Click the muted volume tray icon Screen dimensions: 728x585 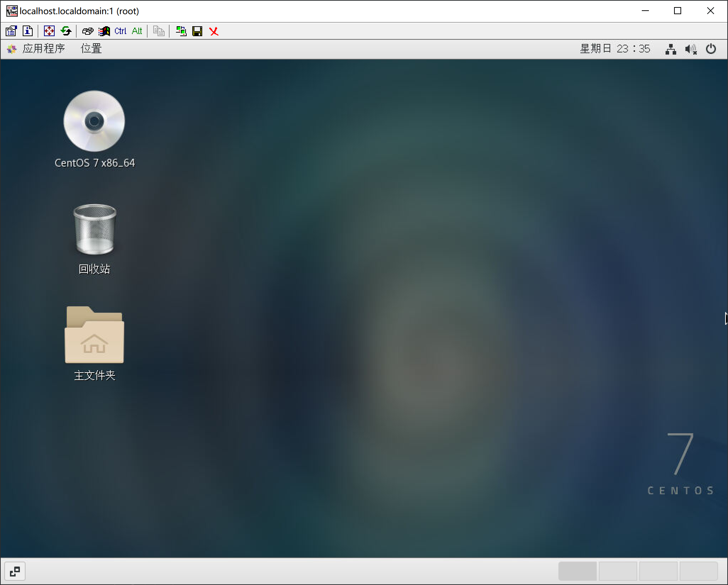click(x=691, y=49)
